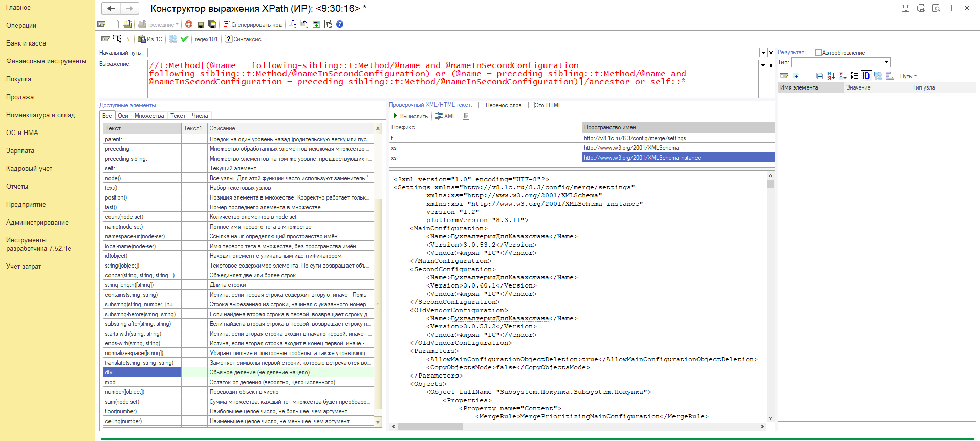This screenshot has width=980, height=441.
Task: Toggle the ID button in result toolbar
Action: (866, 76)
